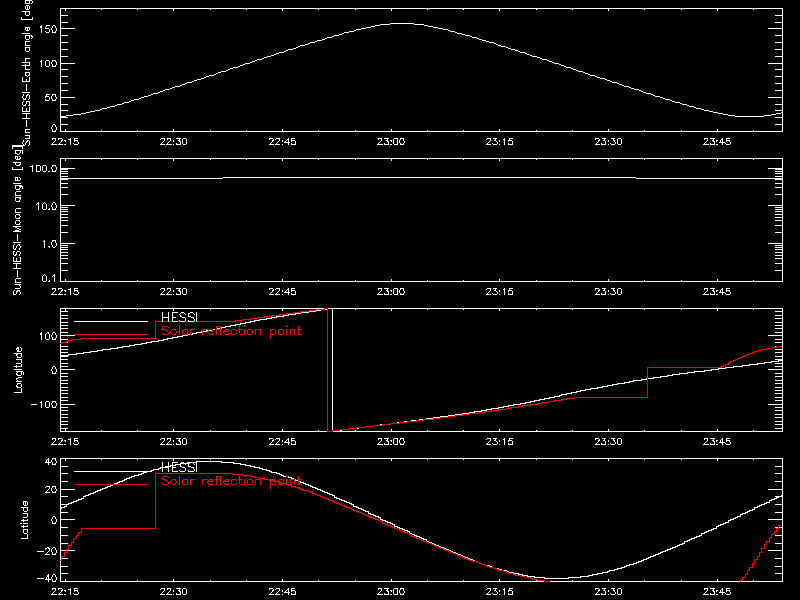Click the Sun-HESSI-Earth angle axis title
800x600 pixels.
pyautogui.click(x=27, y=73)
